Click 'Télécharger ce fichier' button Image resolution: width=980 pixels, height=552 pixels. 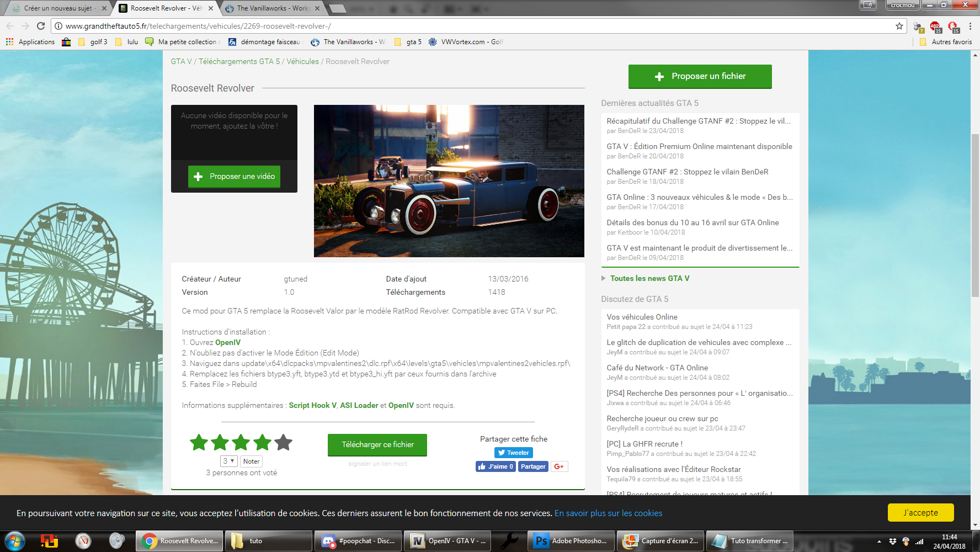point(377,445)
